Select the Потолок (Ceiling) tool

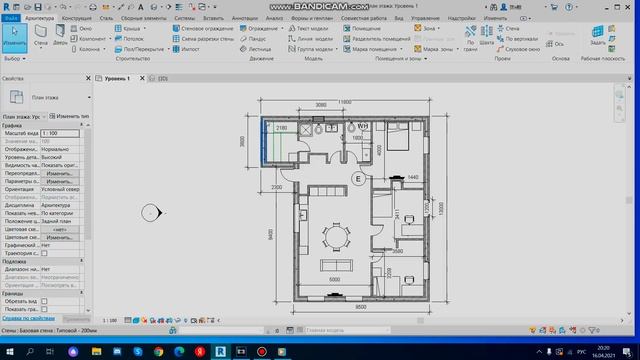point(129,39)
